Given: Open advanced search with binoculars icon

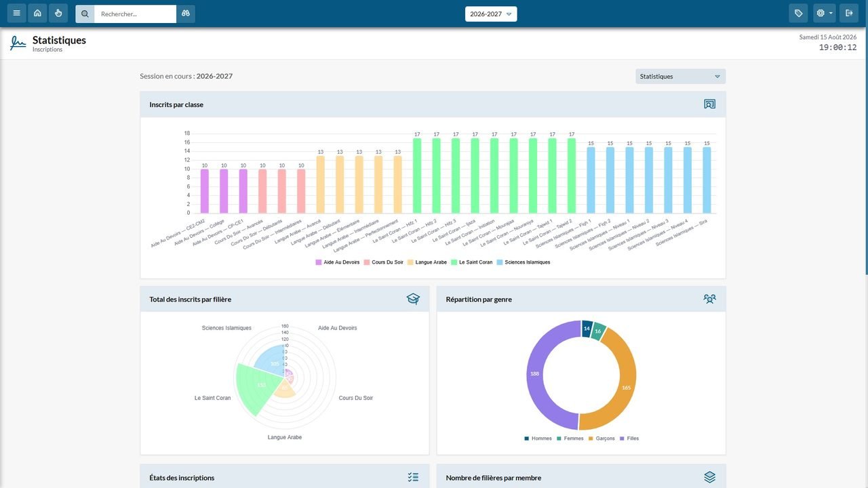Looking at the screenshot, I should point(186,14).
